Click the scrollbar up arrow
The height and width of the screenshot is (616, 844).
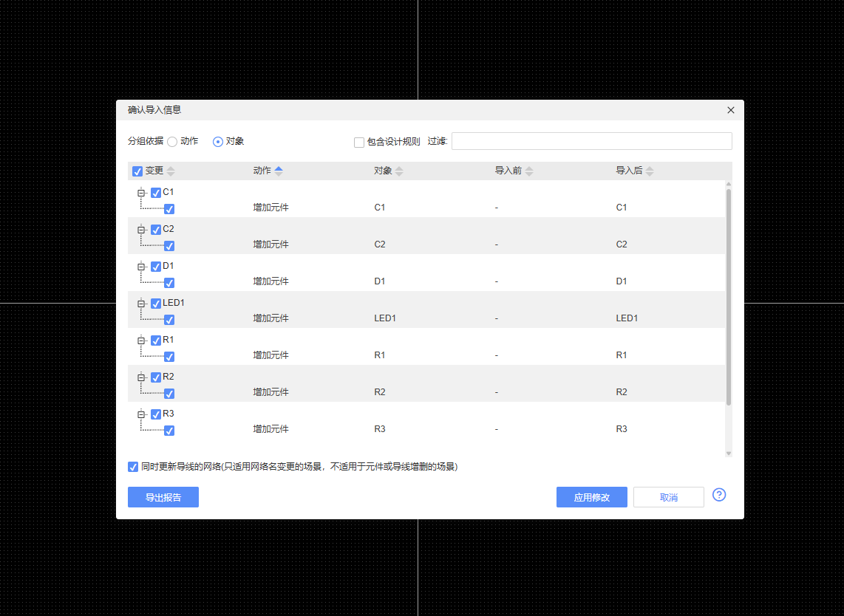tap(728, 184)
